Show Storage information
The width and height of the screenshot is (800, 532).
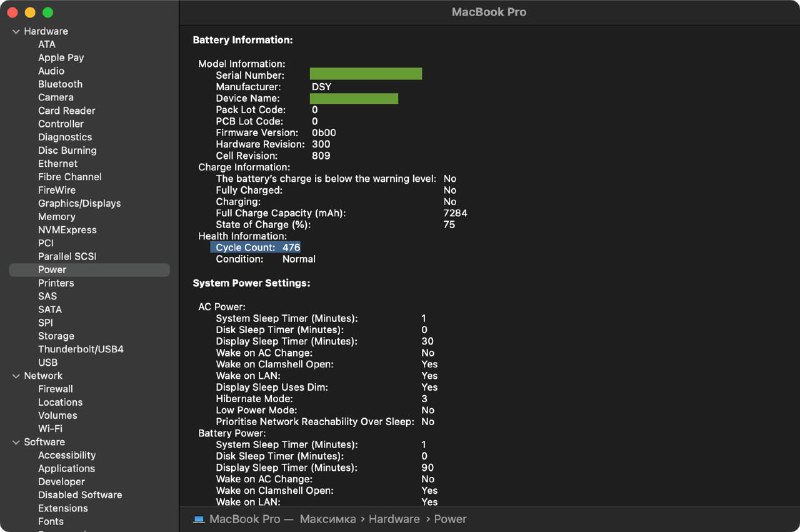(x=56, y=336)
